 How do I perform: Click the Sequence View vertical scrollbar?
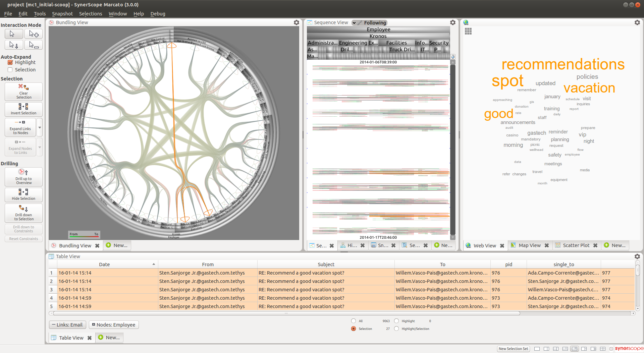pos(453,150)
